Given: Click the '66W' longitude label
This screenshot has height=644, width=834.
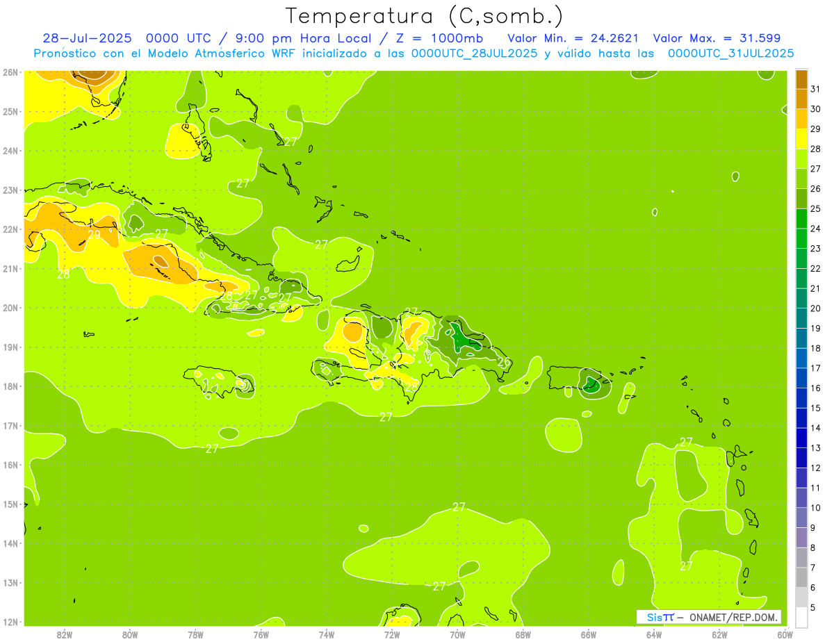Looking at the screenshot, I should pos(589,634).
